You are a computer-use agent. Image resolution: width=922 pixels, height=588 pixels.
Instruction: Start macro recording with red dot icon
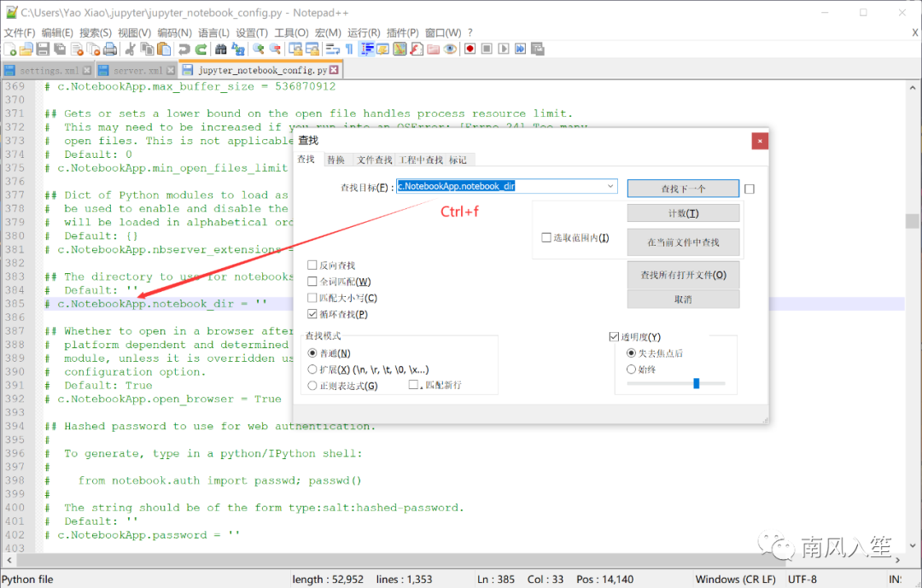click(470, 49)
